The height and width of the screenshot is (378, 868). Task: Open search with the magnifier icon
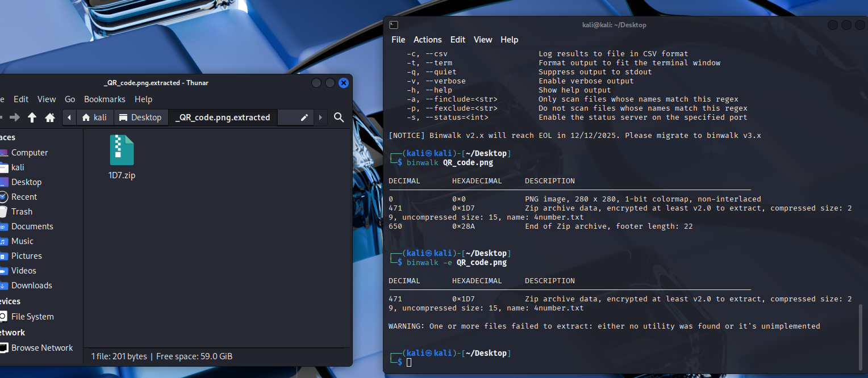339,117
